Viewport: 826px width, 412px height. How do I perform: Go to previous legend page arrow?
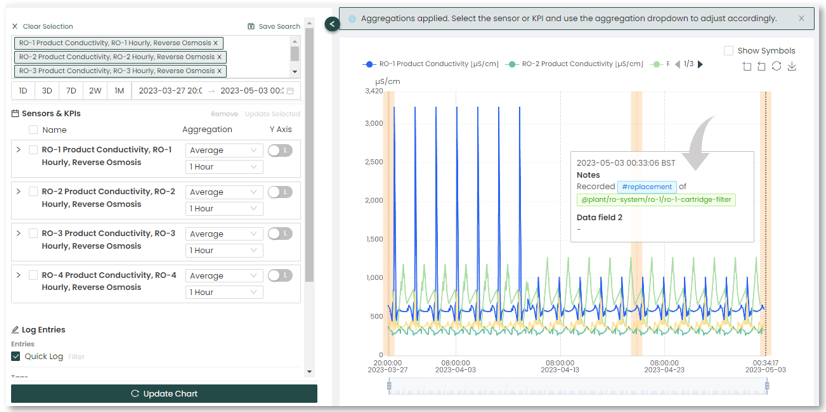tap(676, 65)
